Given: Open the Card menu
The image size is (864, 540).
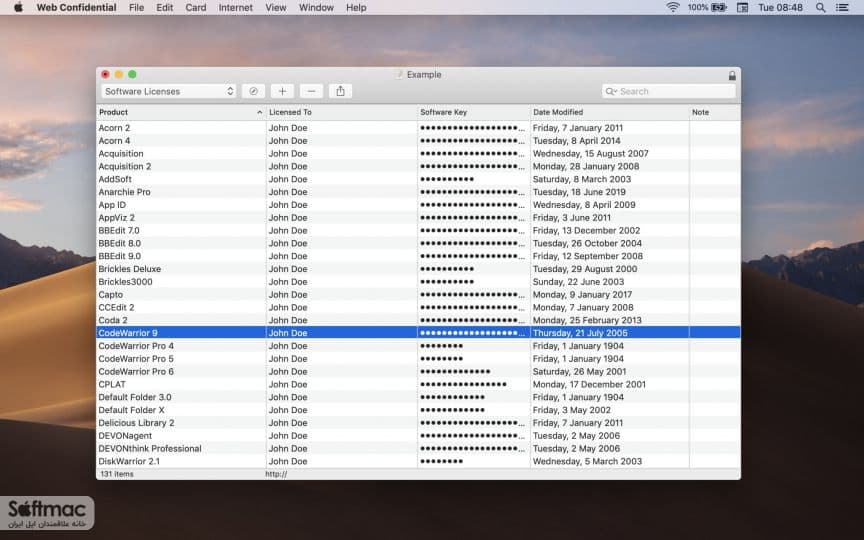Looking at the screenshot, I should [196, 8].
